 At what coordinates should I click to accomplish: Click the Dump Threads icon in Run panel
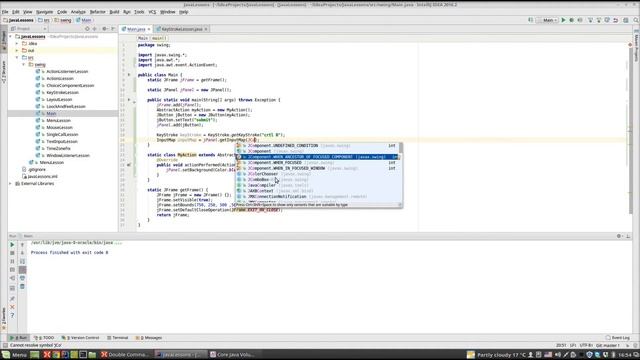coord(12,270)
